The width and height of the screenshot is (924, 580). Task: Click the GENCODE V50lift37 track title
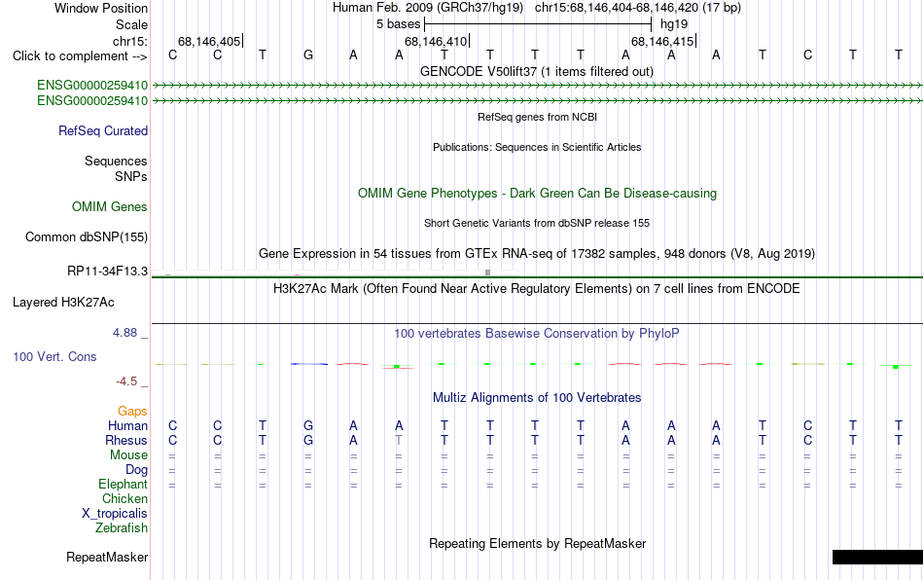(536, 71)
